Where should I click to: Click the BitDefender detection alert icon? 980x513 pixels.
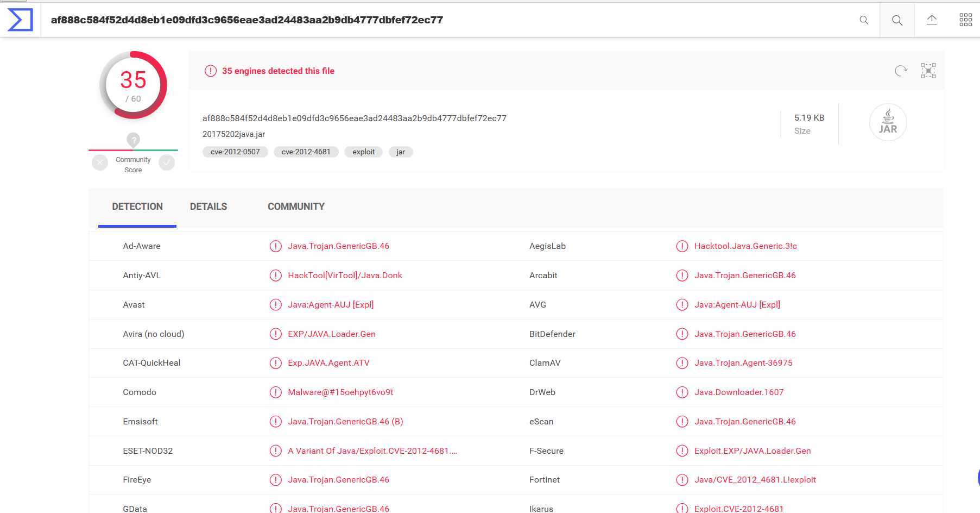tap(682, 334)
